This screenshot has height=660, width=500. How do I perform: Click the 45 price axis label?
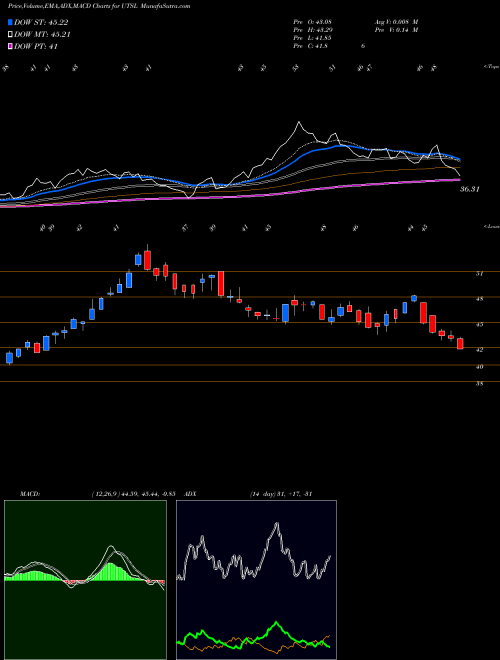(479, 325)
